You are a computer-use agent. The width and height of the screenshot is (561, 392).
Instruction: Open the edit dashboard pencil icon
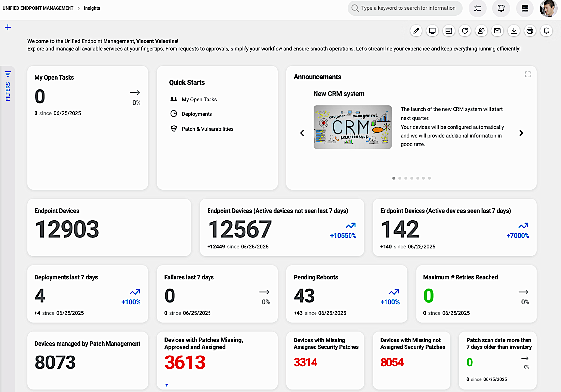click(416, 31)
